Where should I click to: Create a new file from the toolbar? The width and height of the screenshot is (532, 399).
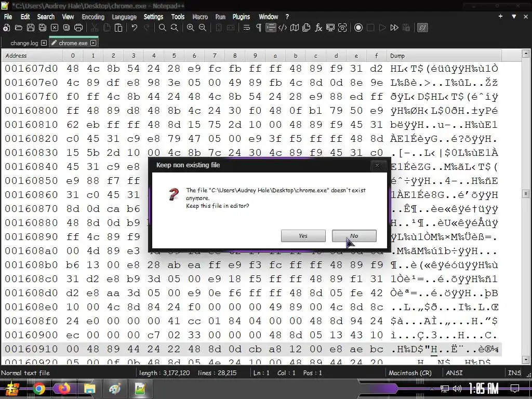click(x=6, y=28)
